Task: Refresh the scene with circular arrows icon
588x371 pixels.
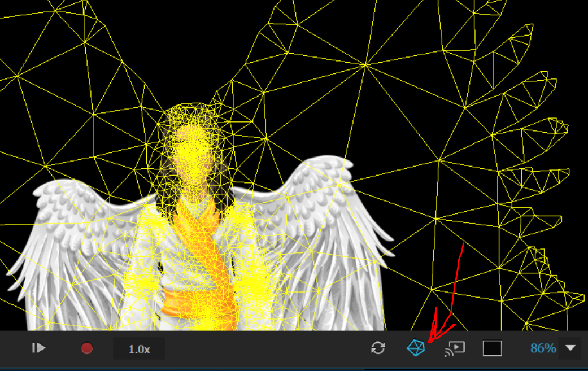Action: [x=378, y=348]
